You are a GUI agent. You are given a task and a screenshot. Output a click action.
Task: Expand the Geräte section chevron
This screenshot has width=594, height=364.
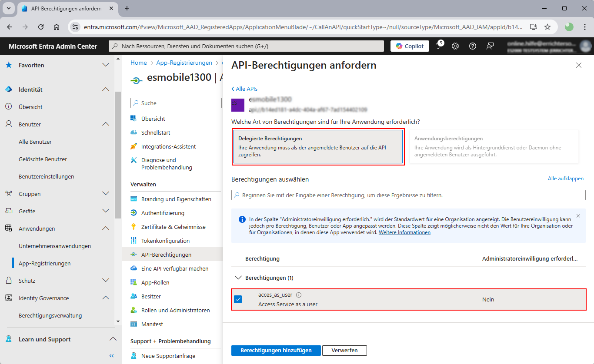pyautogui.click(x=105, y=211)
